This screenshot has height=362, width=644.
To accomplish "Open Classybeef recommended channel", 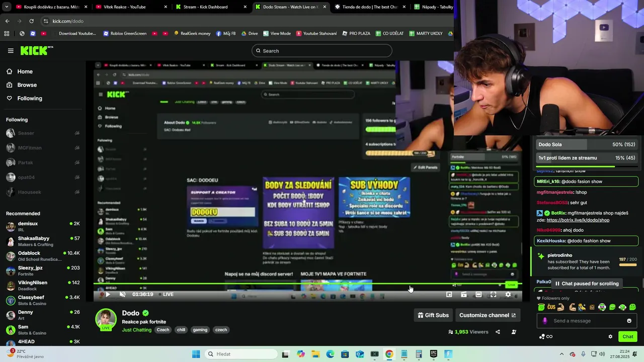I will pos(43,300).
